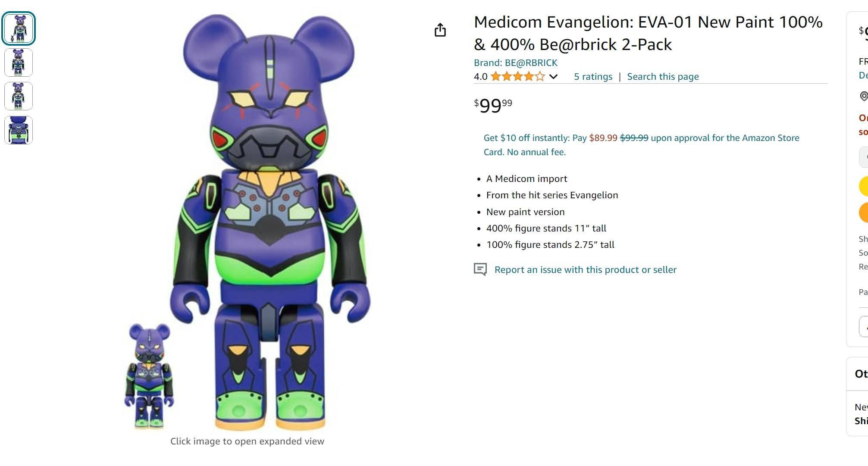Click the 4.0 rating number
Screen dimensions: 868x466
480,77
